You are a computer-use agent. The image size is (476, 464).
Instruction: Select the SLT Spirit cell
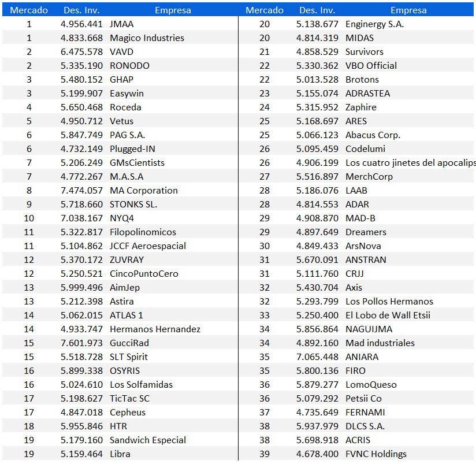click(129, 357)
